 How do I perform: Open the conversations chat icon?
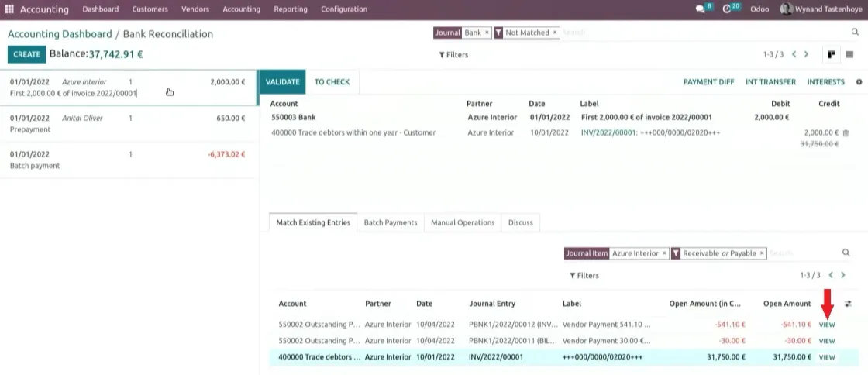[x=701, y=9]
